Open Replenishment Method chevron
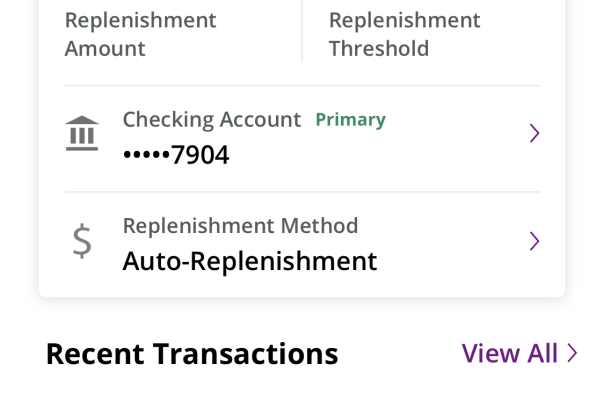604x400 pixels. 534,241
